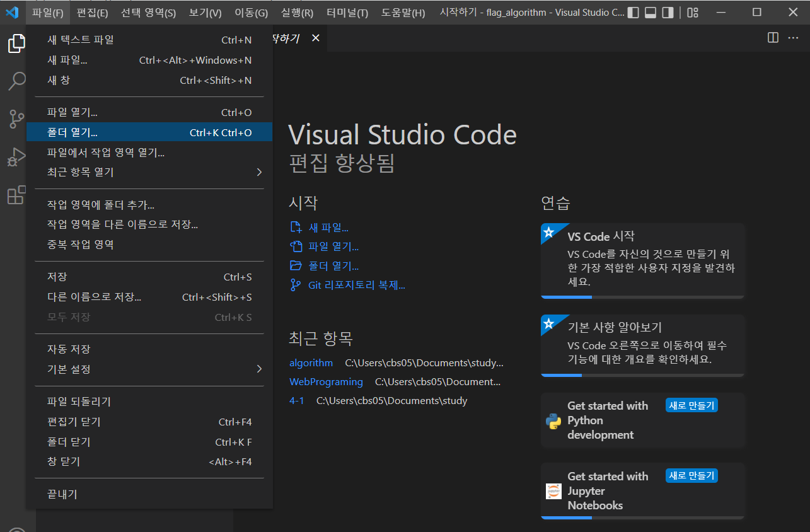Select 중복 작업 영역 entry
Viewport: 810px width, 532px height.
click(x=149, y=245)
